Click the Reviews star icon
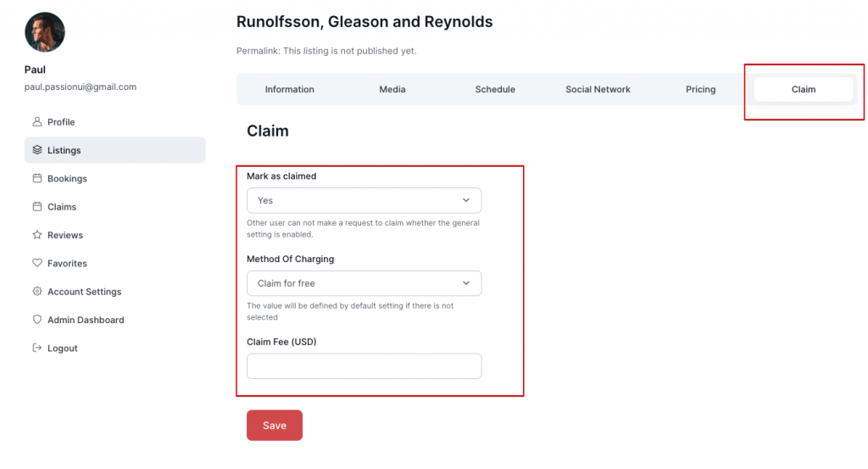The width and height of the screenshot is (868, 469). click(37, 235)
